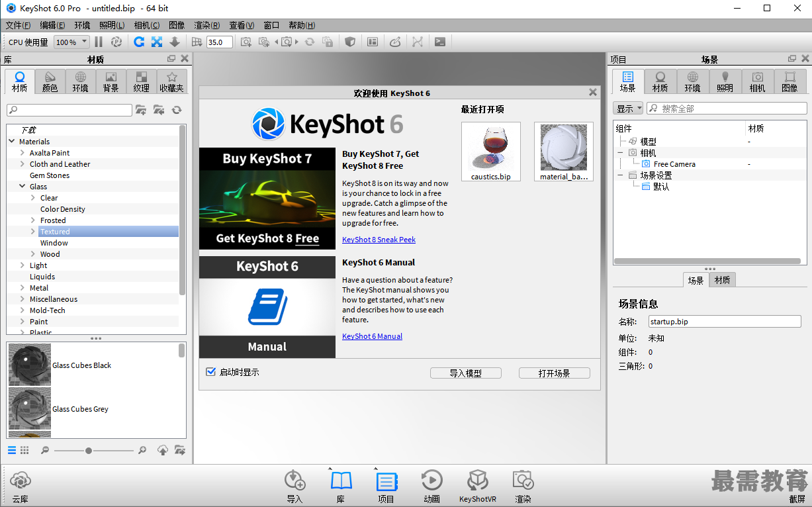Open KeyShotVR from bottom bar
This screenshot has width=812, height=507.
coord(478,486)
